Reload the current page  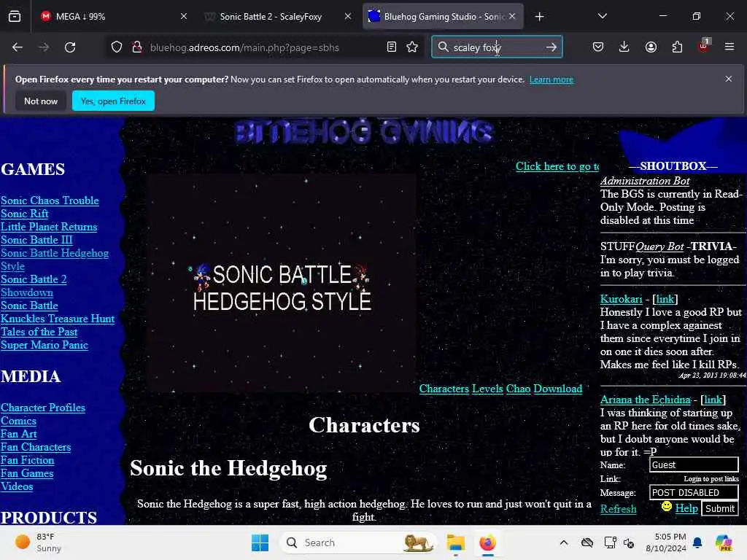click(70, 47)
